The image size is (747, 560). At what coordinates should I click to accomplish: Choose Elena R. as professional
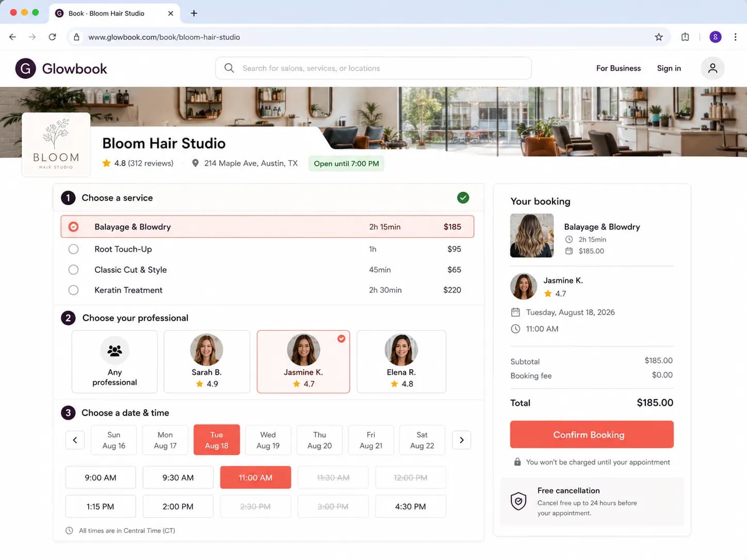pyautogui.click(x=401, y=361)
